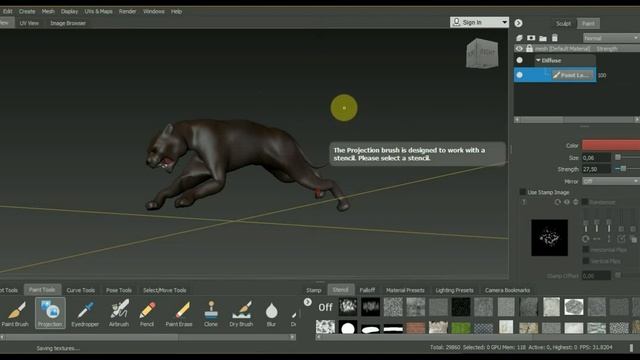Select the green grass stencil

point(461,328)
